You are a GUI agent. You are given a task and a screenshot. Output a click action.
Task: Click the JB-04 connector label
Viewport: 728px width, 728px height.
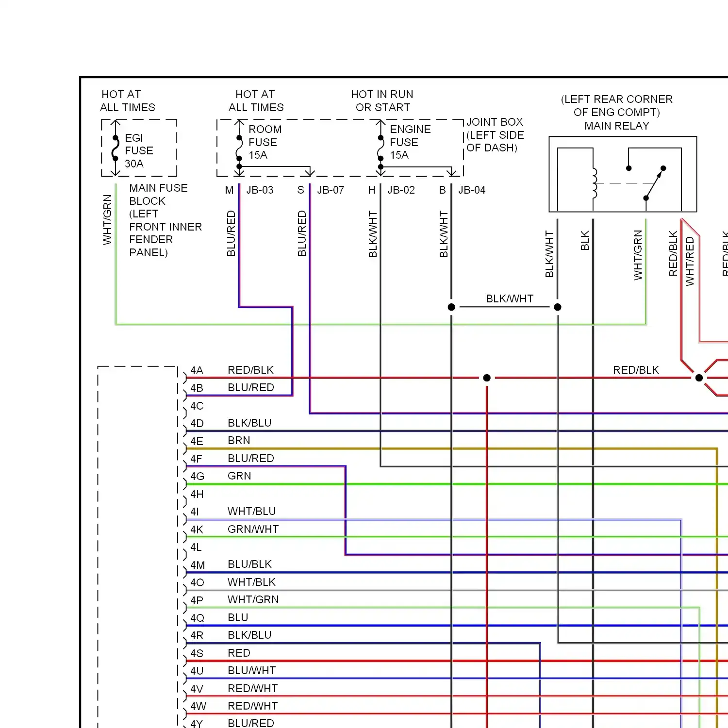(472, 190)
